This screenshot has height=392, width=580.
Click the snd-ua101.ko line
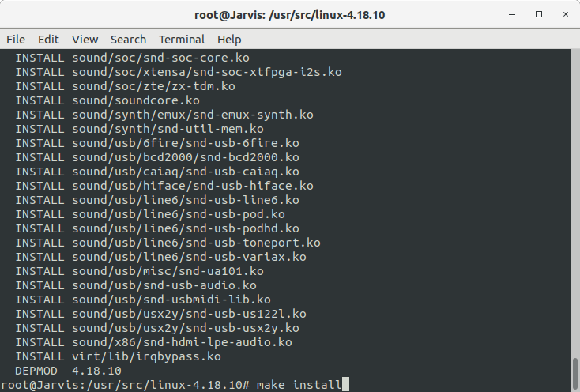(x=139, y=271)
